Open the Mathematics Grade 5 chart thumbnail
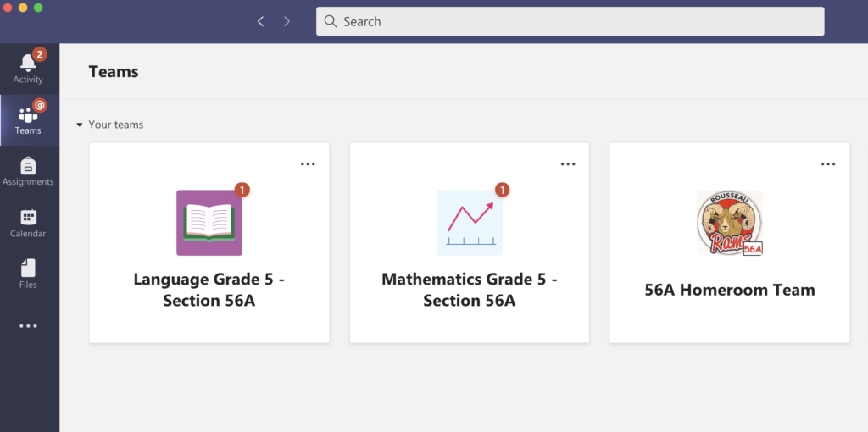Image resolution: width=868 pixels, height=432 pixels. (469, 223)
